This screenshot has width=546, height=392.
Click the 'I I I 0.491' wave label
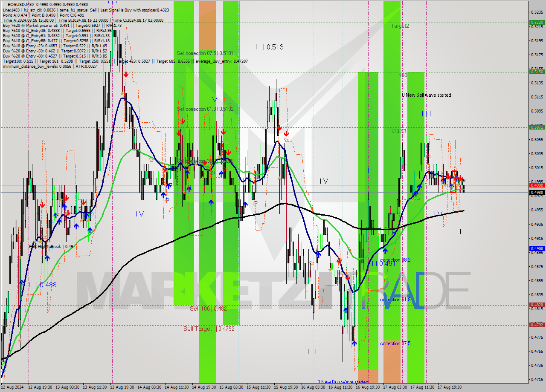pos(383,264)
